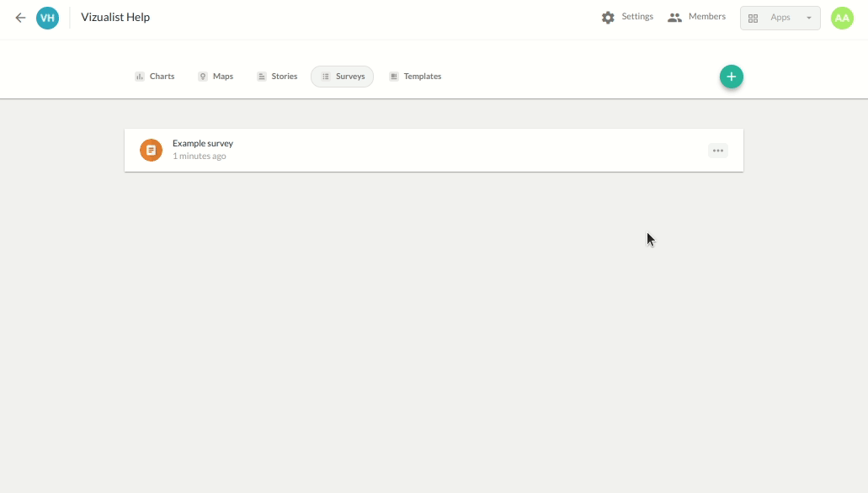This screenshot has height=493, width=868.
Task: Click the Apps grid icon
Action: pyautogui.click(x=754, y=19)
